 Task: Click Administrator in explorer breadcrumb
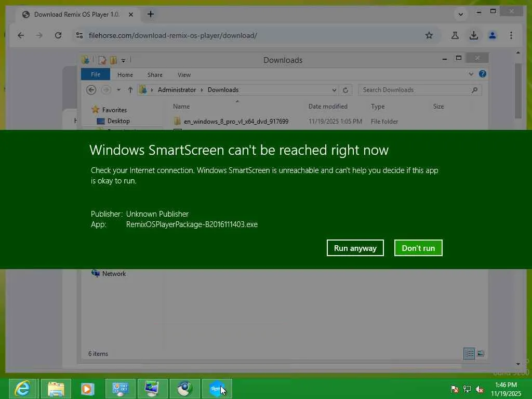coord(177,90)
